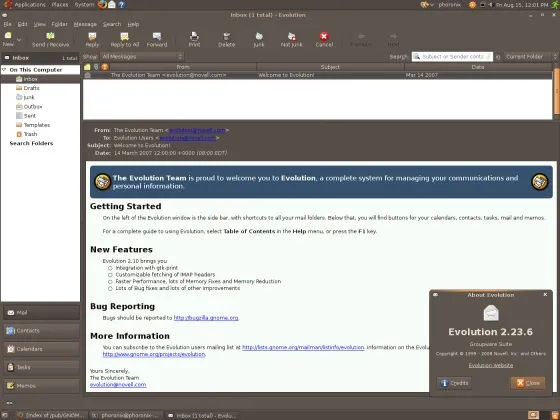This screenshot has height=420, width=560.
Task: Open the Search menu
Action: point(112,24)
